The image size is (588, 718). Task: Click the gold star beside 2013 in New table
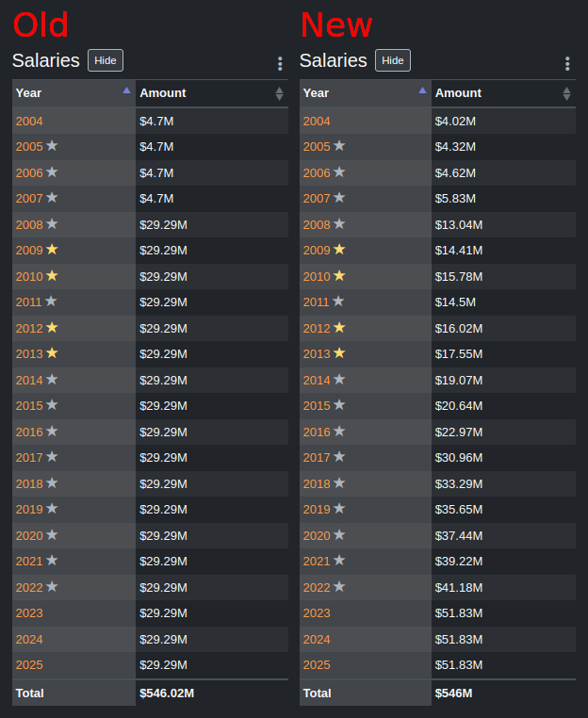(x=339, y=353)
